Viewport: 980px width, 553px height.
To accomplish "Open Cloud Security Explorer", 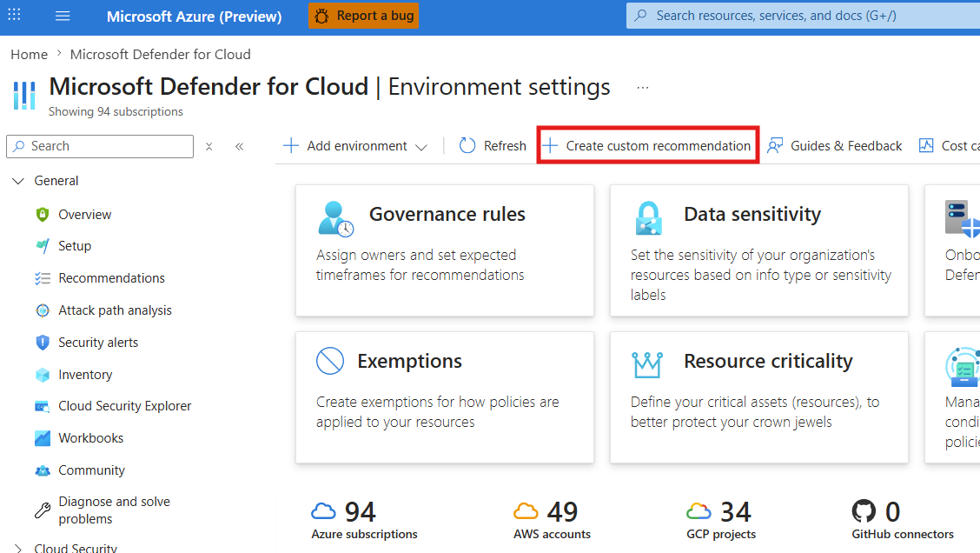I will [124, 406].
